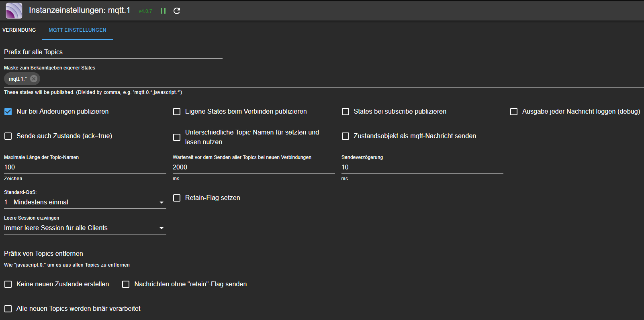Edit the Maximale Länge der Topic-Namen field
The width and height of the screenshot is (644, 320).
pyautogui.click(x=85, y=167)
